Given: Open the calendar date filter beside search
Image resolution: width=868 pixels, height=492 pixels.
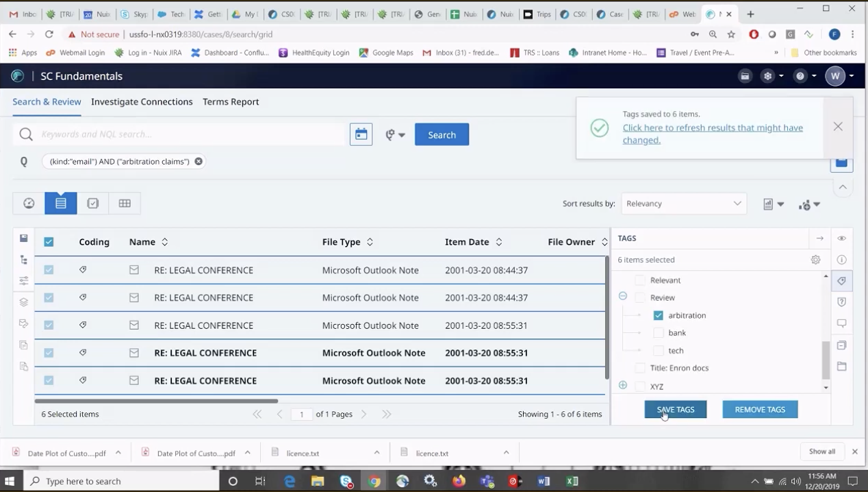Looking at the screenshot, I should pyautogui.click(x=361, y=134).
